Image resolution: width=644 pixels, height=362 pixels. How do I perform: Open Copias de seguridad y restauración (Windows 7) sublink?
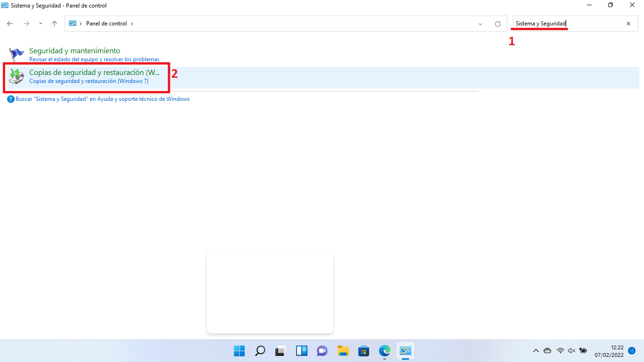[x=89, y=81]
